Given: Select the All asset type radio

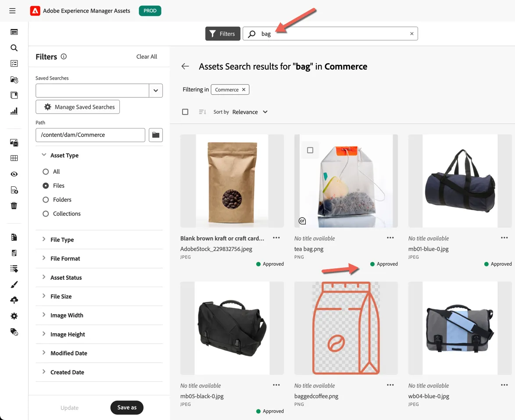Looking at the screenshot, I should pyautogui.click(x=46, y=171).
